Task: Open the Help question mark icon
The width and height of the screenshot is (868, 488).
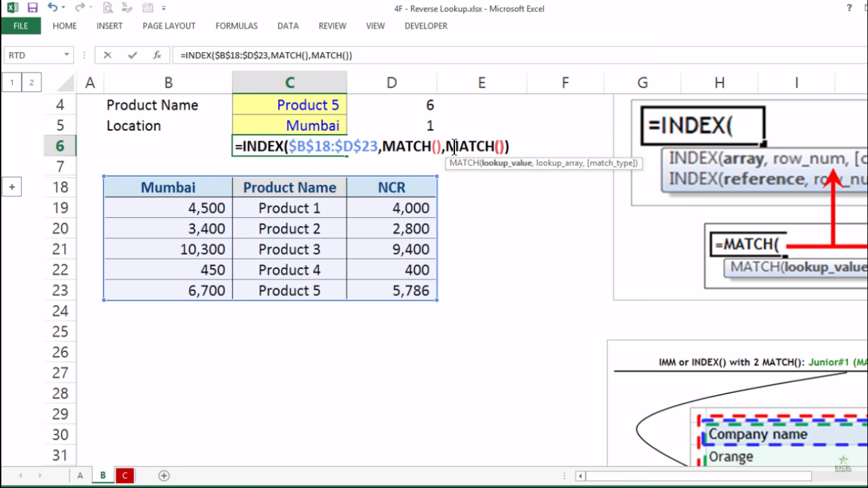Action: pyautogui.click(x=849, y=8)
